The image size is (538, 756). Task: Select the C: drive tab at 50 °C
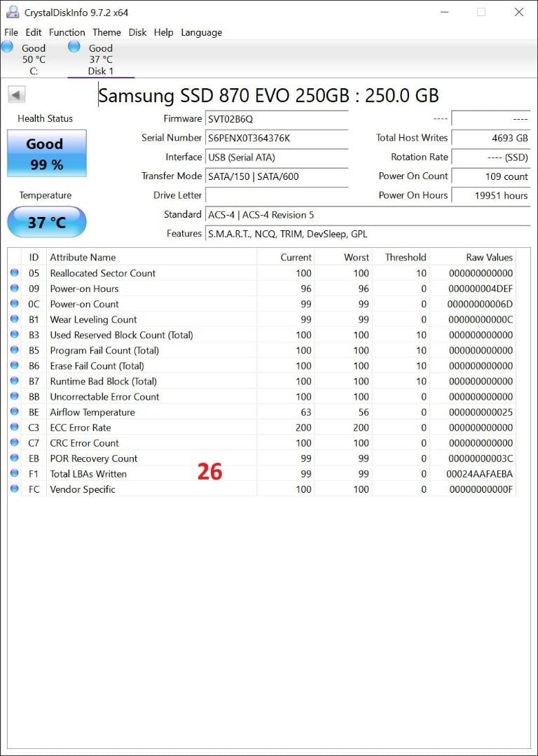[x=34, y=59]
